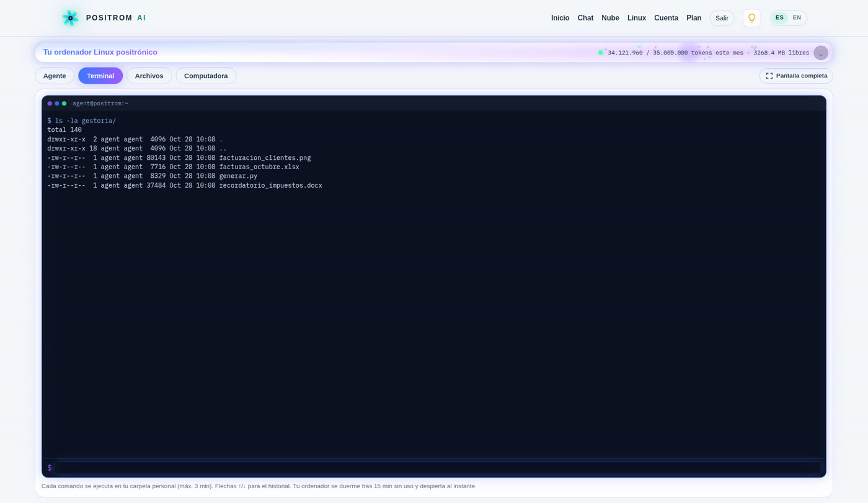Click the fullscreen corners icon
This screenshot has height=503, width=868.
click(x=769, y=76)
